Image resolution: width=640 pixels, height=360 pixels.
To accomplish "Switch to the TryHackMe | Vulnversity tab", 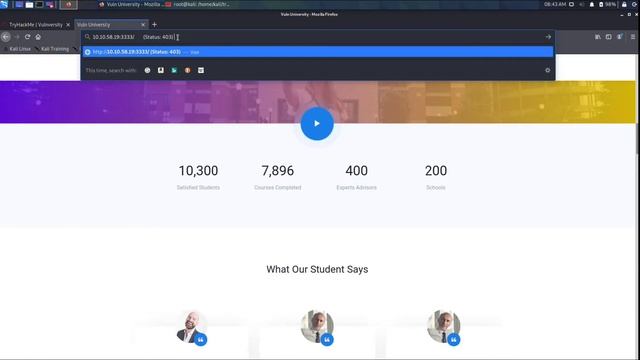I will click(36, 24).
